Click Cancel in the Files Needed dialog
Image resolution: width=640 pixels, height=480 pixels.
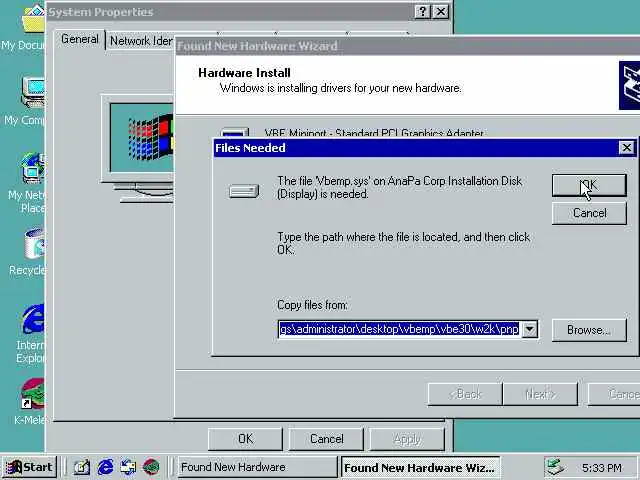[589, 213]
